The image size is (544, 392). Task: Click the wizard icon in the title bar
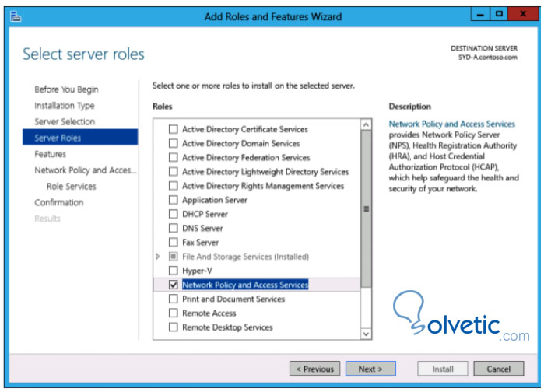[x=16, y=16]
